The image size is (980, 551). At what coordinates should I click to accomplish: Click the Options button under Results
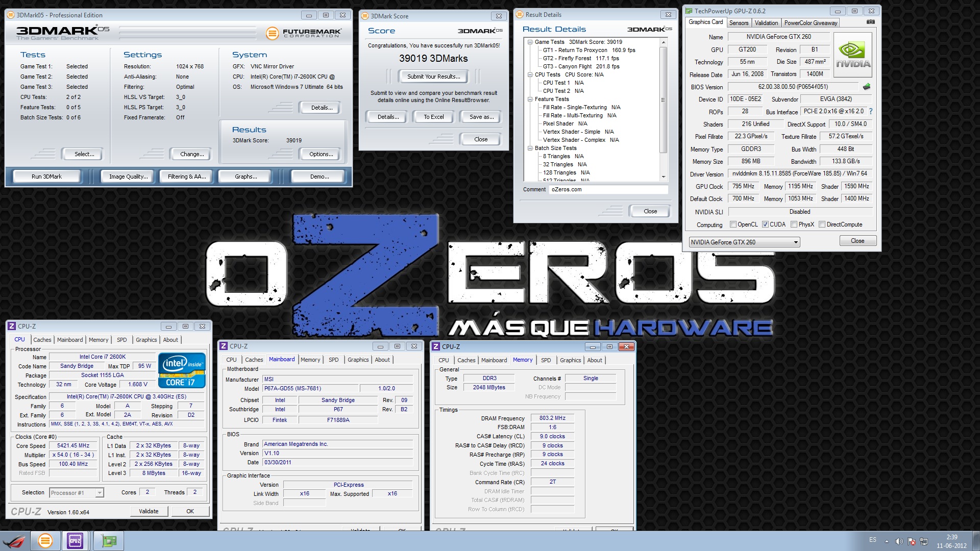[321, 154]
